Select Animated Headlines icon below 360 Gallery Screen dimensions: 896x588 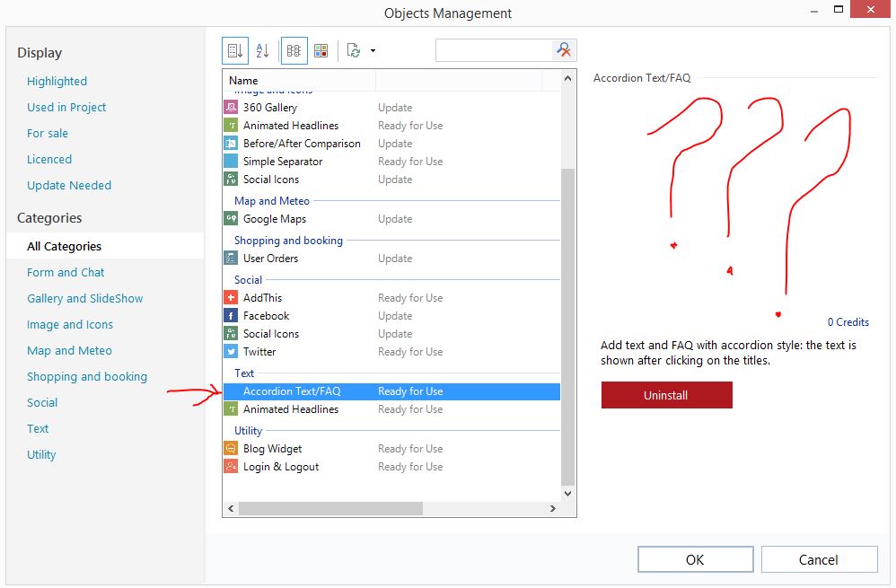coord(231,125)
